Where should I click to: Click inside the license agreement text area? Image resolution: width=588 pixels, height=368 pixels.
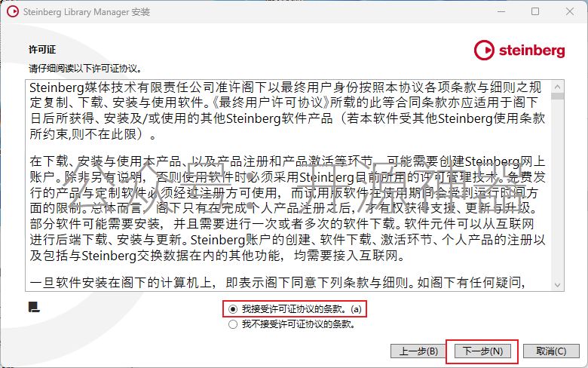pos(288,186)
